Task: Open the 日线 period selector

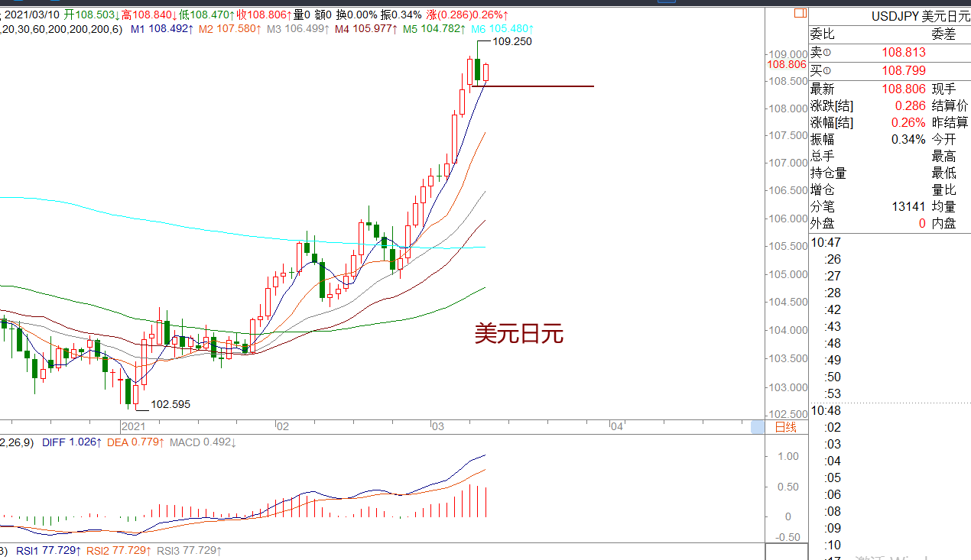Action: [x=786, y=427]
